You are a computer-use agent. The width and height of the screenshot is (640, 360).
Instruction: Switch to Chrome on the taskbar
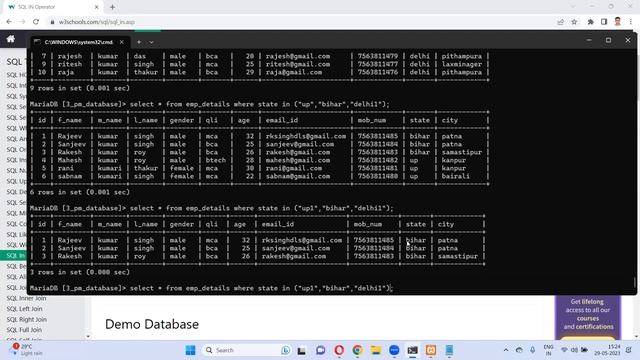tap(358, 350)
